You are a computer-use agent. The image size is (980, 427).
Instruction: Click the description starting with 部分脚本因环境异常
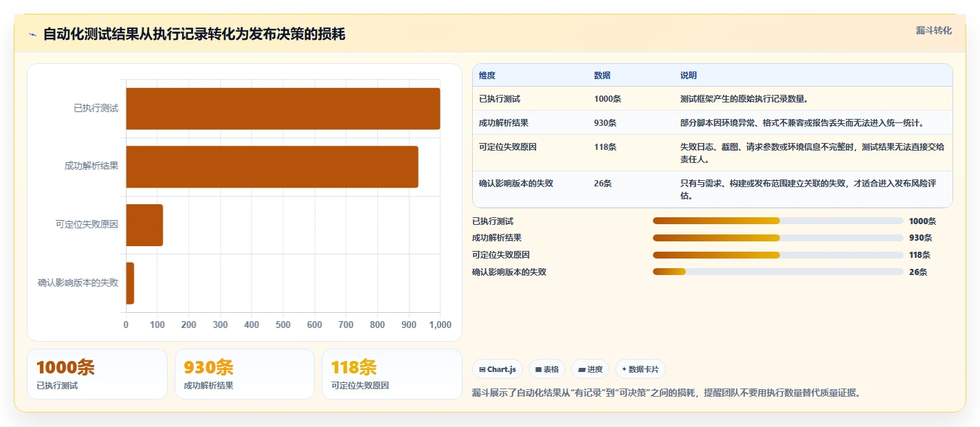click(804, 122)
